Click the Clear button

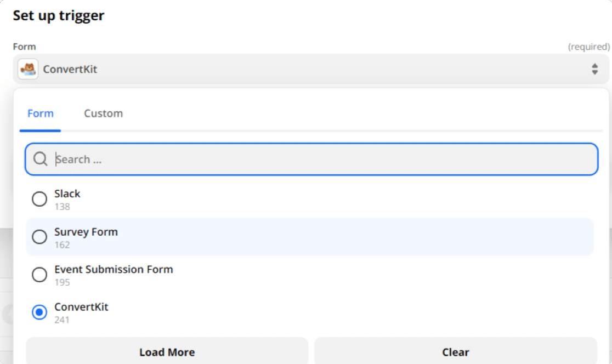pyautogui.click(x=456, y=352)
